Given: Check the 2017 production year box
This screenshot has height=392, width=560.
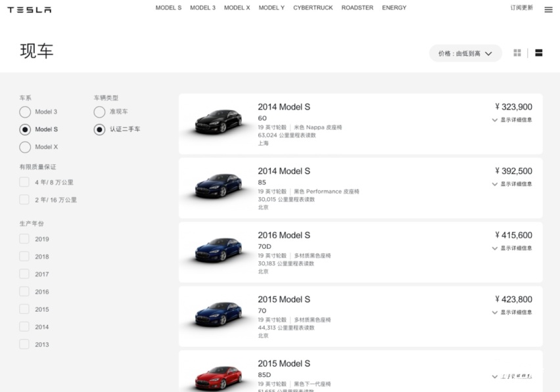Looking at the screenshot, I should tap(24, 274).
